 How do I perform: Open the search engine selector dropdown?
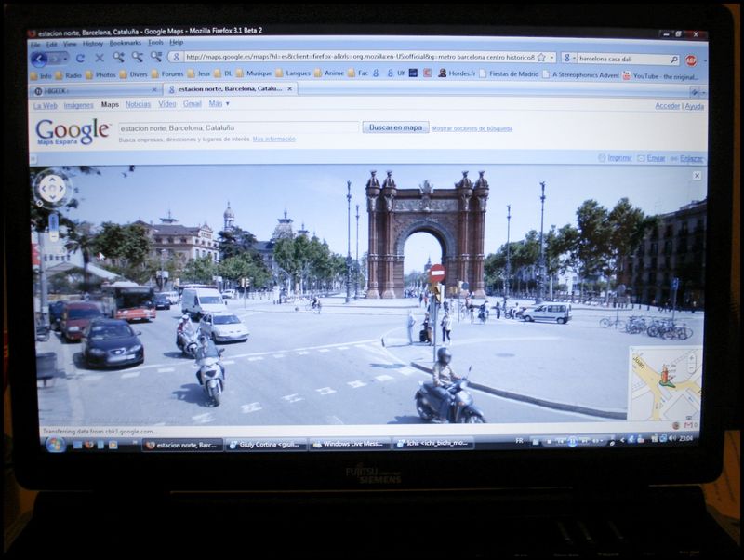pos(568,59)
